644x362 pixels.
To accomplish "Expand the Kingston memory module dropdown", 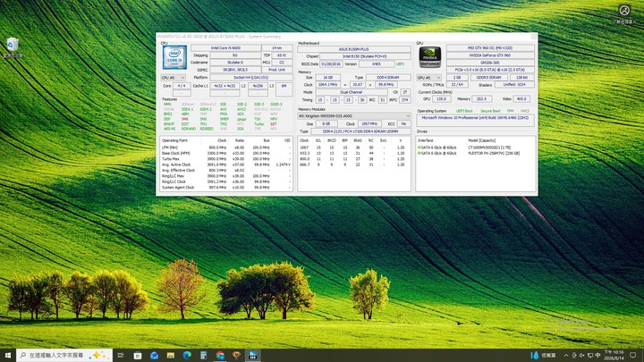I will click(354, 116).
